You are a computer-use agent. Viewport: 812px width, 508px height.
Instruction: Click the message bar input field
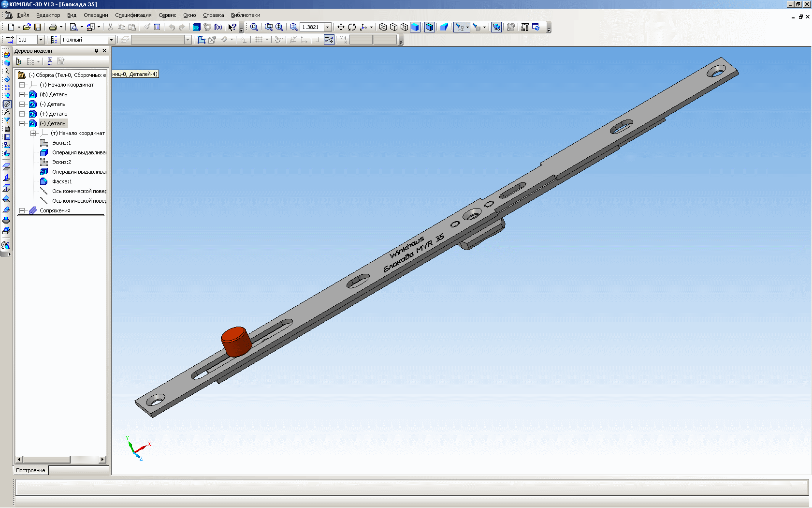[412, 487]
